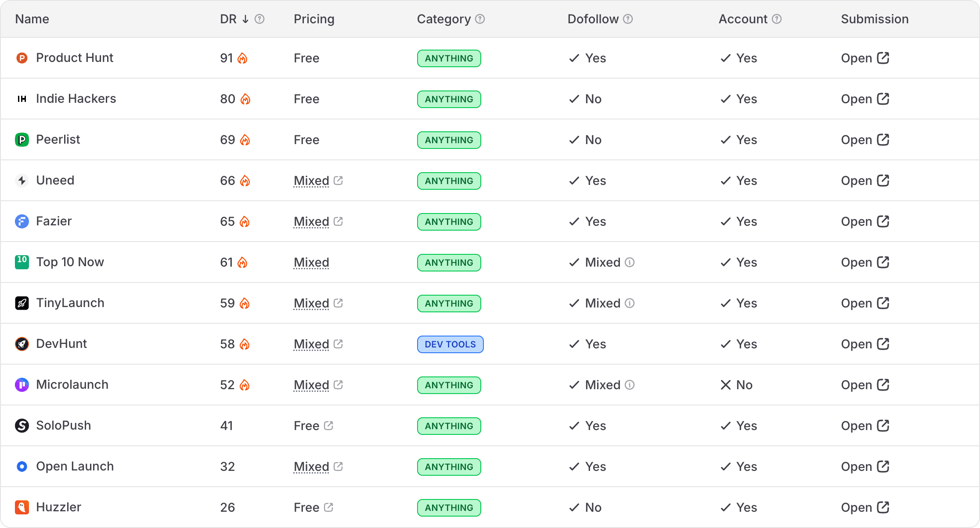Click the flame icon beside DR 66
The height and width of the screenshot is (528, 980).
click(245, 181)
